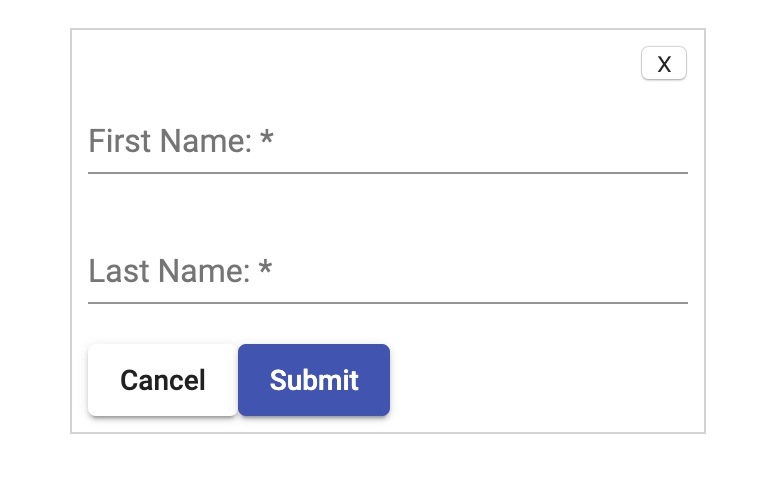Click the asterisk beside Last Name
The image size is (772, 492).
(x=265, y=266)
